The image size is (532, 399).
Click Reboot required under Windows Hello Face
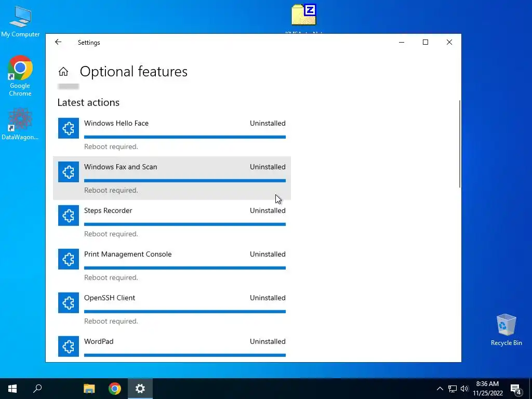(111, 147)
